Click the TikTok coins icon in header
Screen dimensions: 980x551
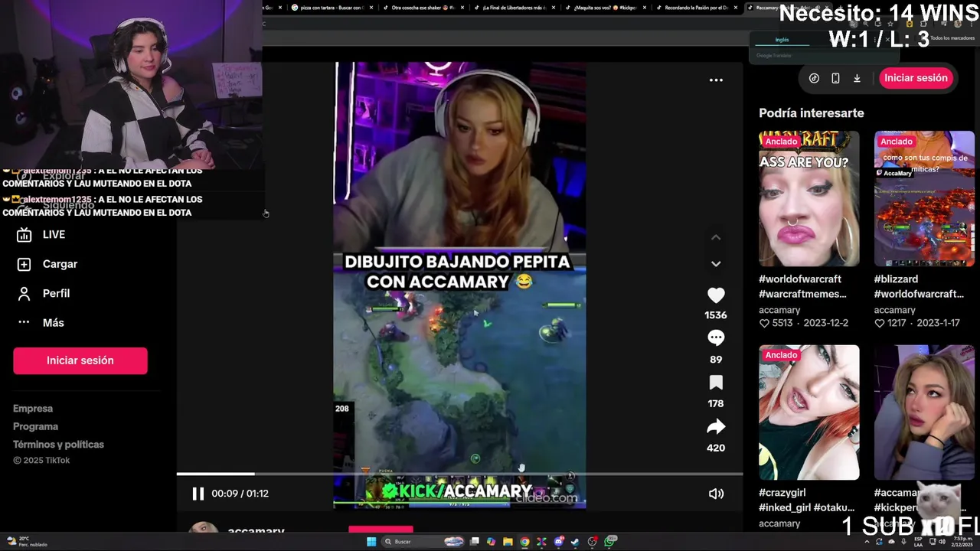tap(814, 78)
